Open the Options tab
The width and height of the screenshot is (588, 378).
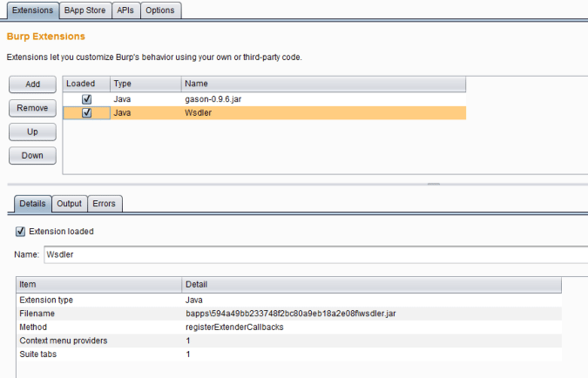click(x=160, y=10)
